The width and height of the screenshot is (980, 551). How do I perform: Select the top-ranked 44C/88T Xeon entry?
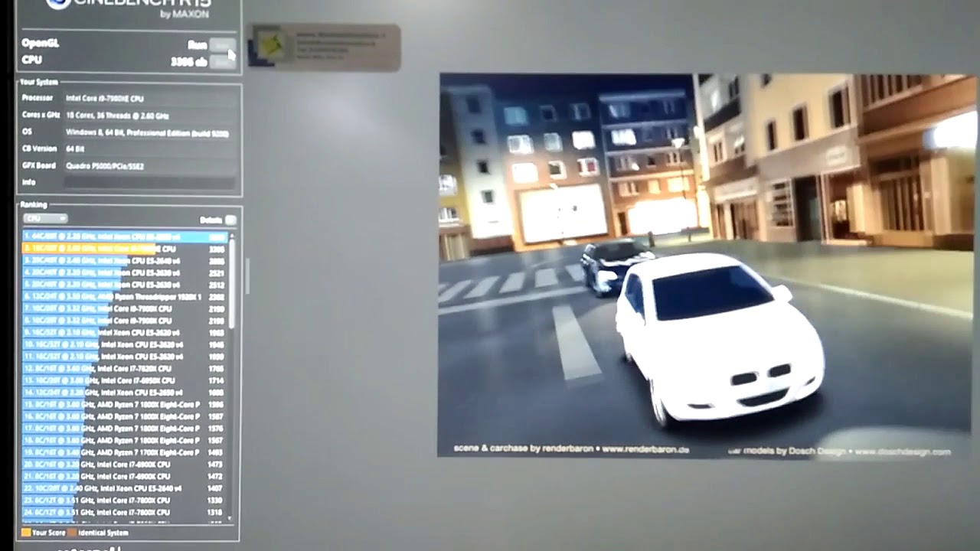[125, 237]
